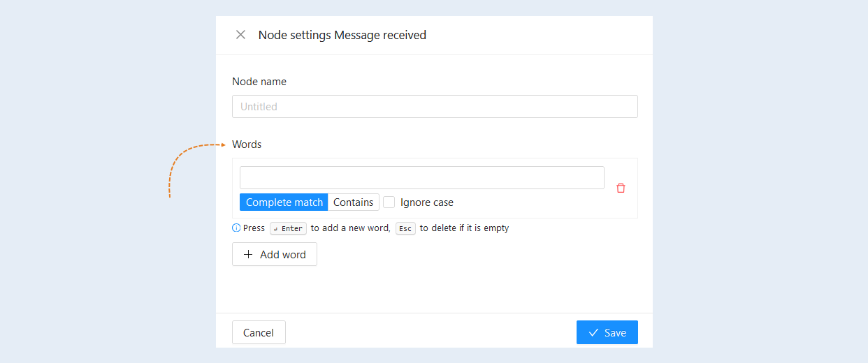
Task: Delete the word row with trash icon
Action: tap(621, 188)
